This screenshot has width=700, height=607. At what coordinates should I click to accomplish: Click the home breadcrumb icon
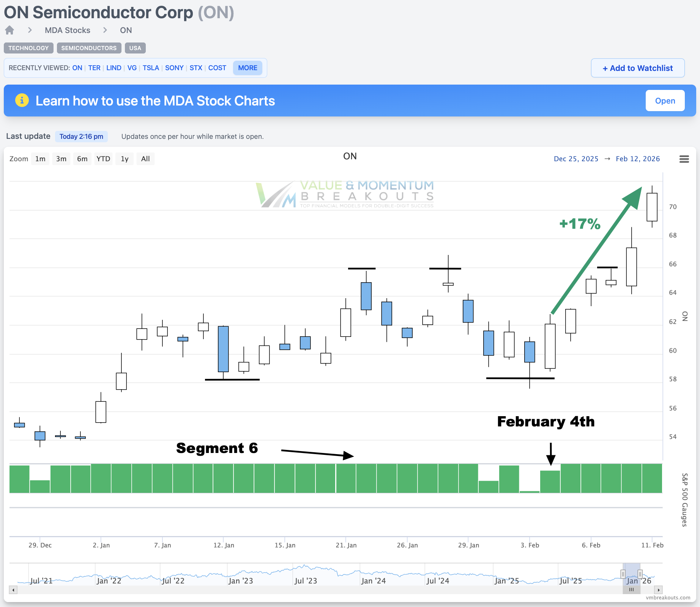(9, 30)
